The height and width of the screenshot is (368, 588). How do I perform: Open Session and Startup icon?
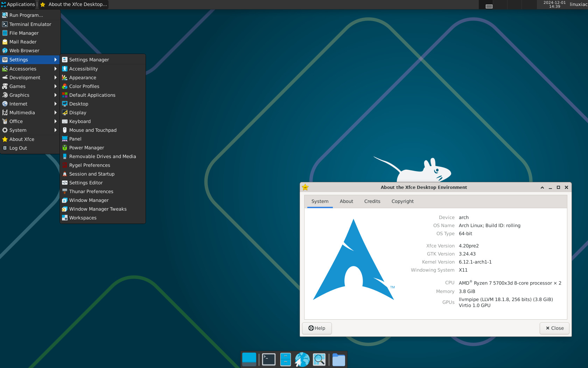[x=65, y=174]
